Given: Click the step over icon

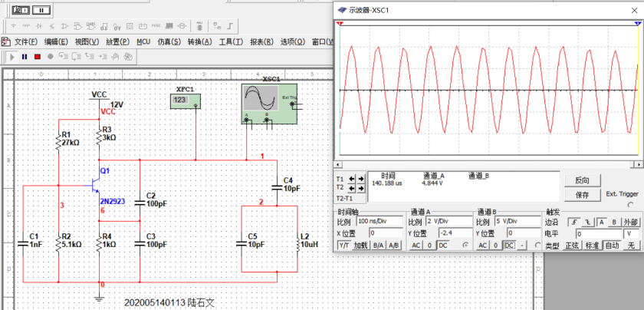Looking at the screenshot, I should click(x=77, y=57).
